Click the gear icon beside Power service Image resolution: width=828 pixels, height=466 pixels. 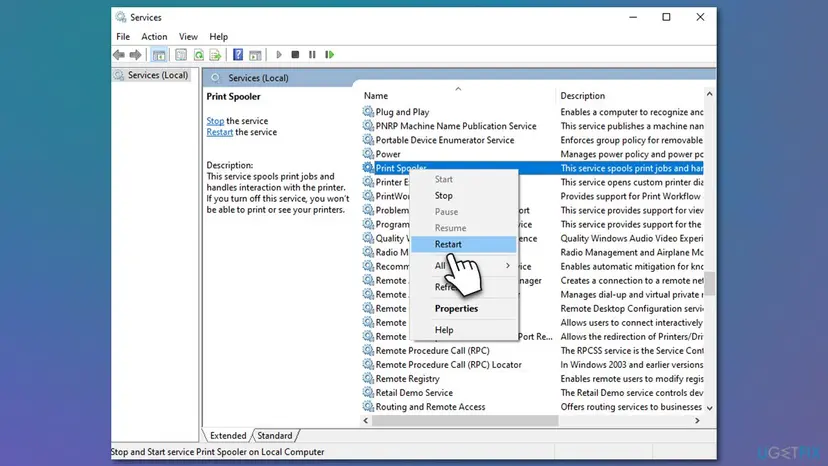(x=368, y=154)
